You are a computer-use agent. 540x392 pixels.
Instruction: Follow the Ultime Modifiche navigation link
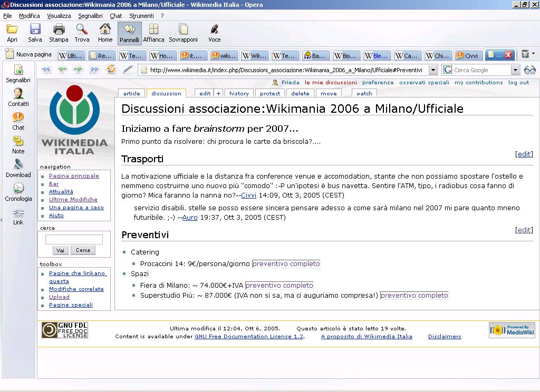(x=73, y=200)
